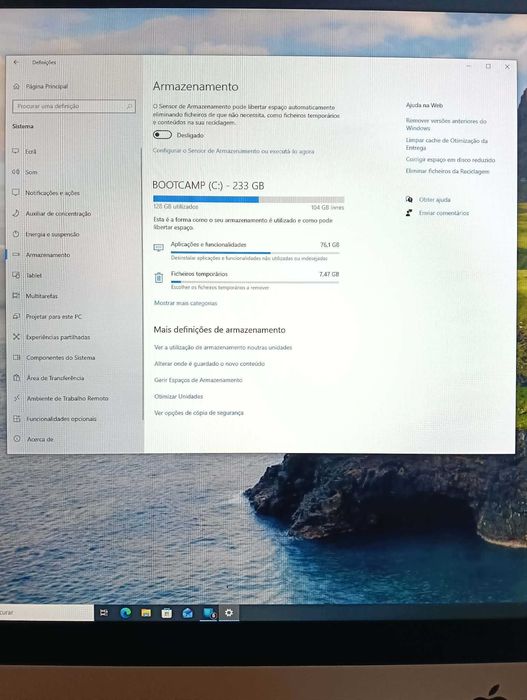
Task: Click the Obter ajuda chat icon
Action: 409,200
